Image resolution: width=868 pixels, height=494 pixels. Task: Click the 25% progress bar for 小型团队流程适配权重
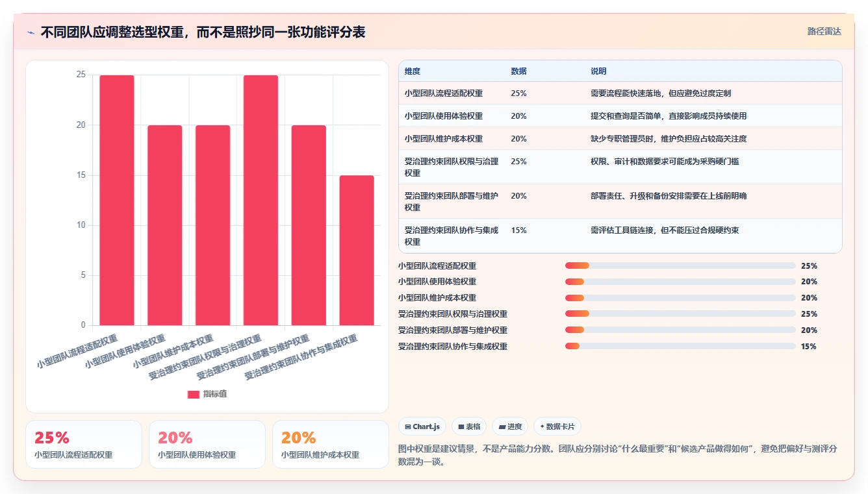[680, 266]
